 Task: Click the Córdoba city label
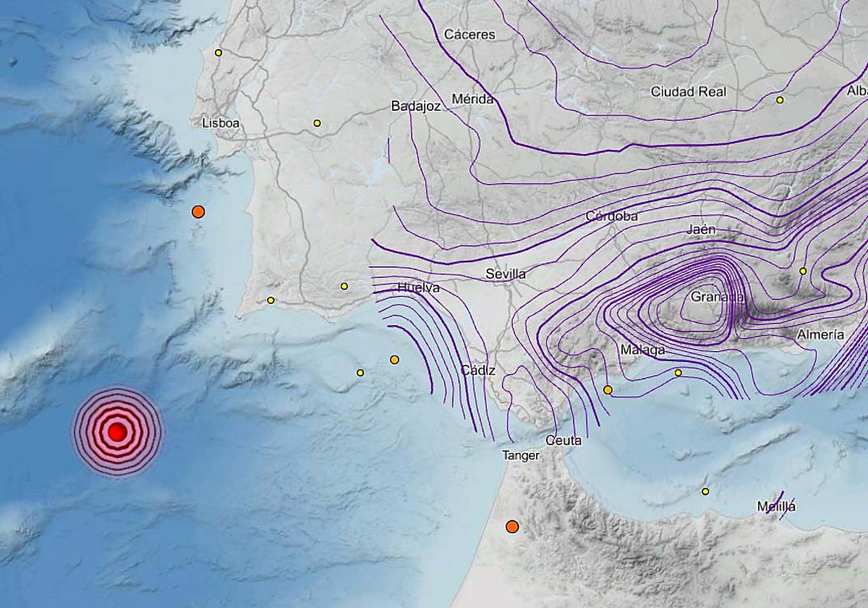(611, 216)
